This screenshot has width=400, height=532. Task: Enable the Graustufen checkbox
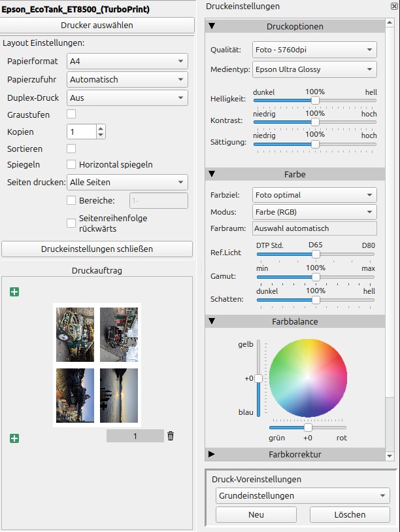point(71,115)
